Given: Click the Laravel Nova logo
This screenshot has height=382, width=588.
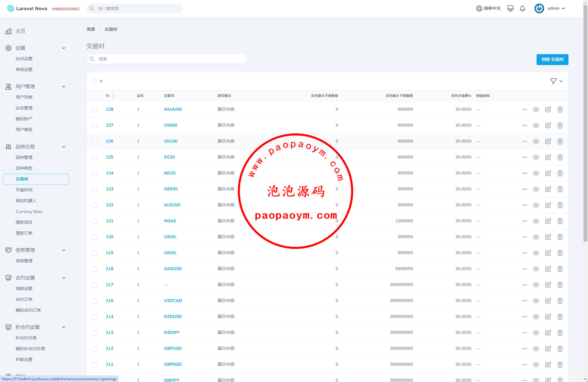Looking at the screenshot, I should pyautogui.click(x=27, y=8).
